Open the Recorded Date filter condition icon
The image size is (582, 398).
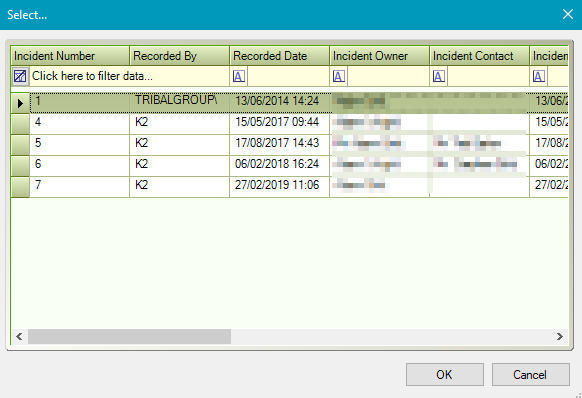[239, 76]
